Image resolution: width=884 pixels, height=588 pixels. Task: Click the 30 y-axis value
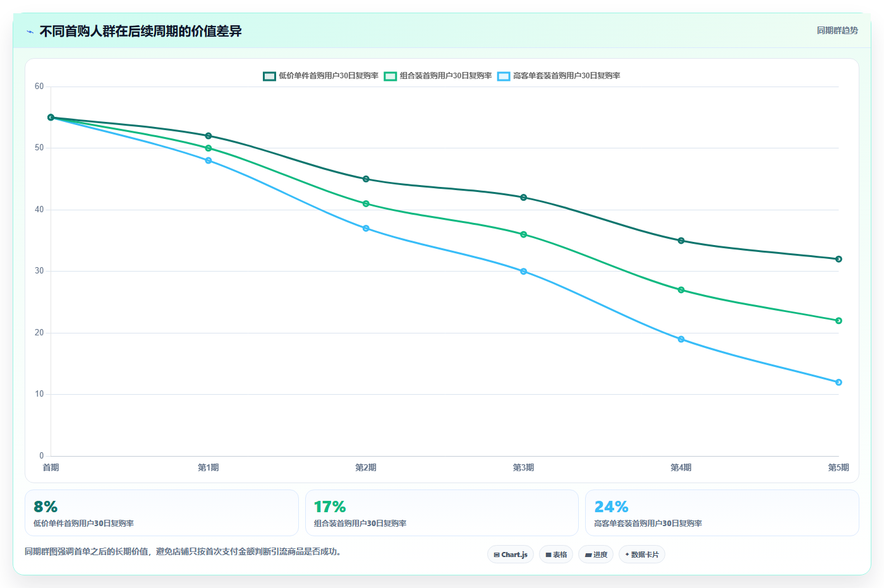coord(39,271)
